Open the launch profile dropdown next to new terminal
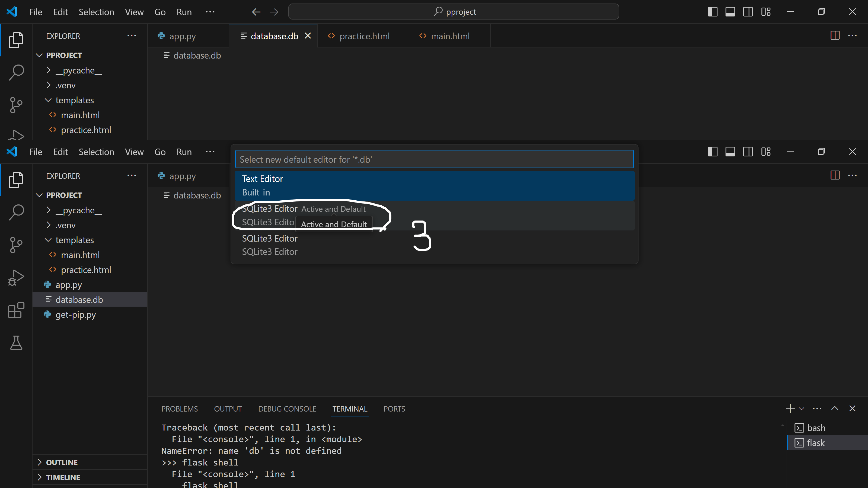Screen dimensions: 868x488 (802, 409)
